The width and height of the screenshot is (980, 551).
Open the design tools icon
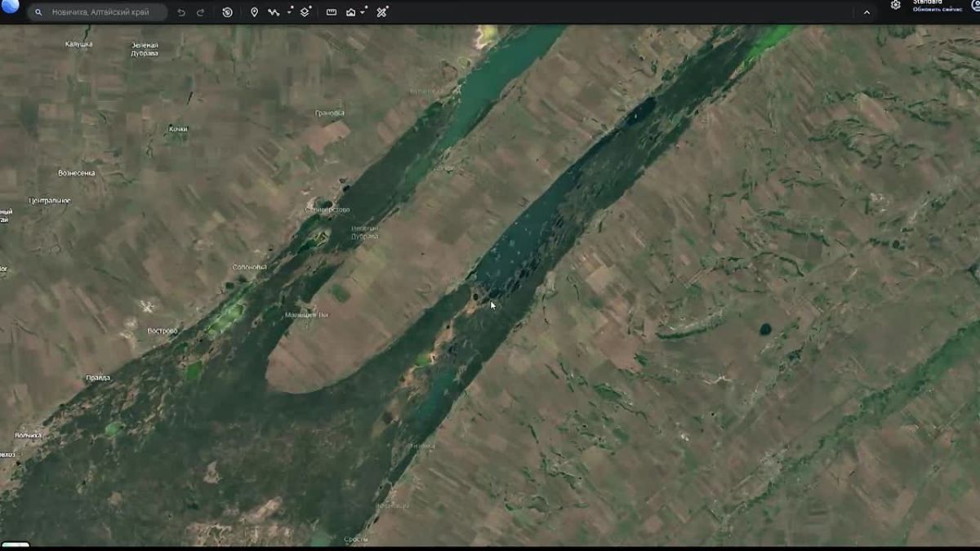click(381, 12)
